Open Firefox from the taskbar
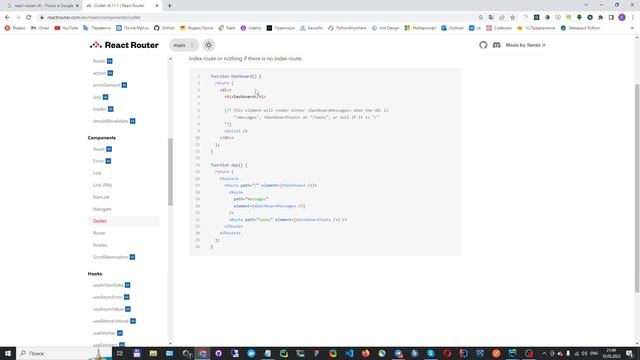 coord(366,353)
